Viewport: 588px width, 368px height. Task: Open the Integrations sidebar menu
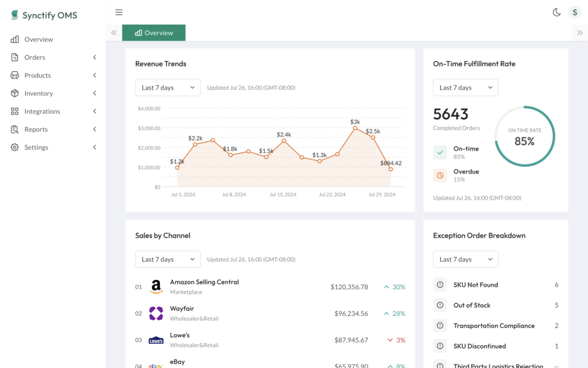(52, 111)
